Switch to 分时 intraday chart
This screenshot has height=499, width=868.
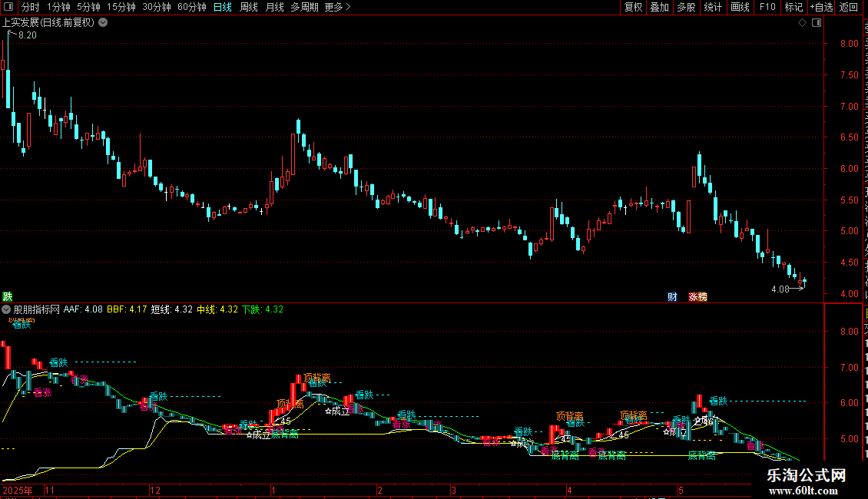point(31,7)
